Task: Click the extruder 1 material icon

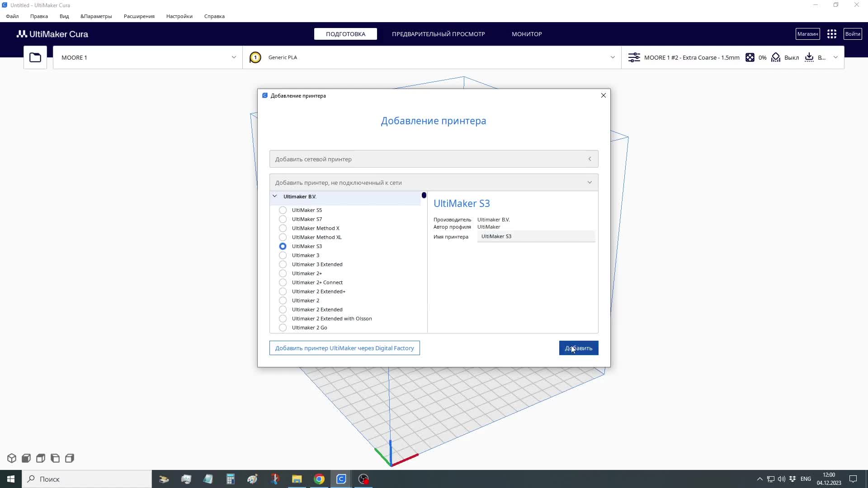Action: (x=255, y=57)
